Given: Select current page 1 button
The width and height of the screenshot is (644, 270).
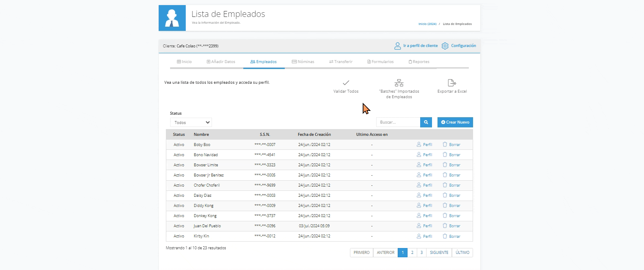Looking at the screenshot, I should [x=402, y=253].
